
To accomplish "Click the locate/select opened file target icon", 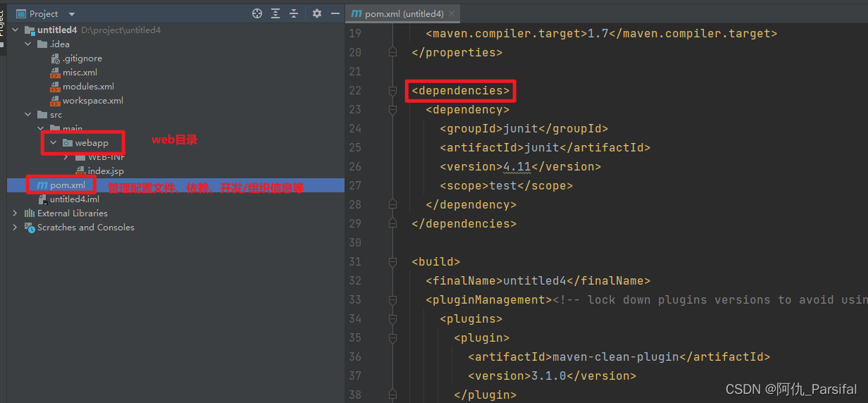I will pos(257,13).
